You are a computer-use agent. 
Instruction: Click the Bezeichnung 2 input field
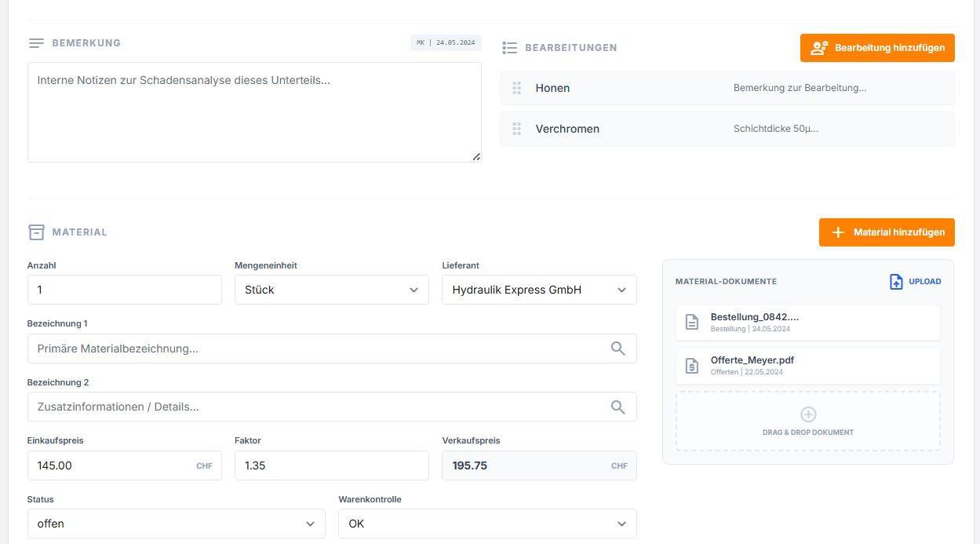(332, 407)
